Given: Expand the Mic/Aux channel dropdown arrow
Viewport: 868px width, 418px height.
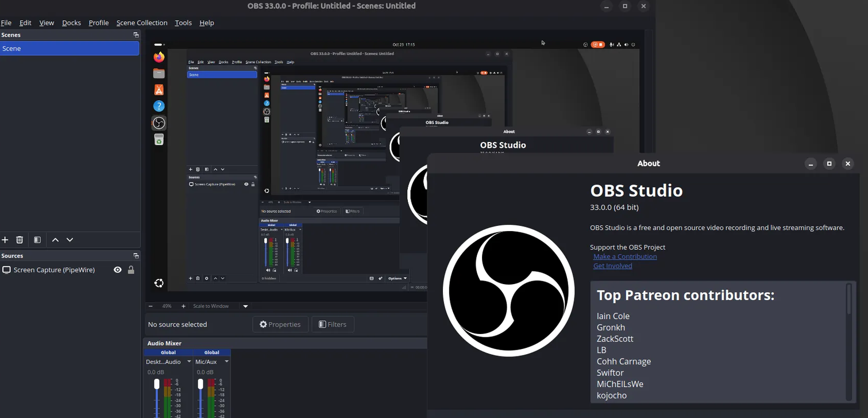Looking at the screenshot, I should click(226, 362).
